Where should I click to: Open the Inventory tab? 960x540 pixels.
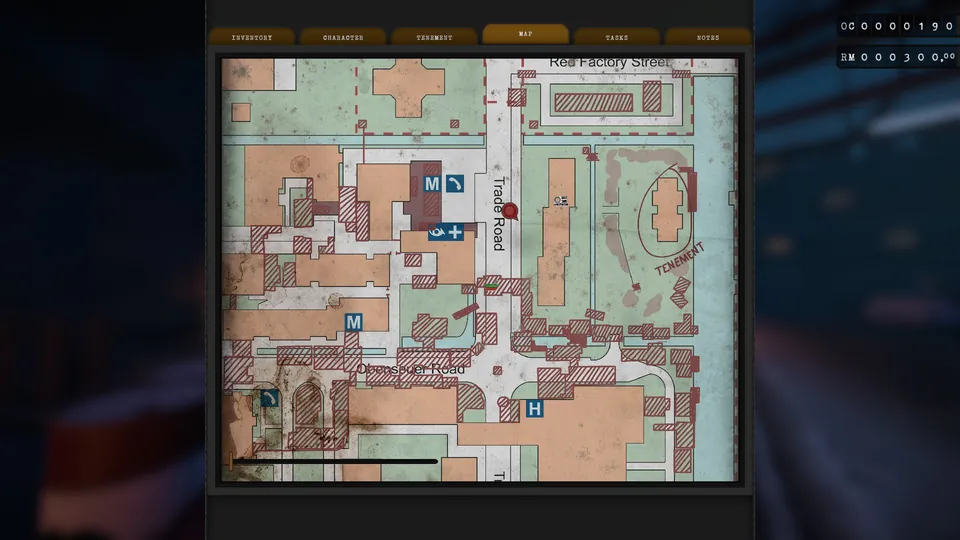tap(252, 37)
